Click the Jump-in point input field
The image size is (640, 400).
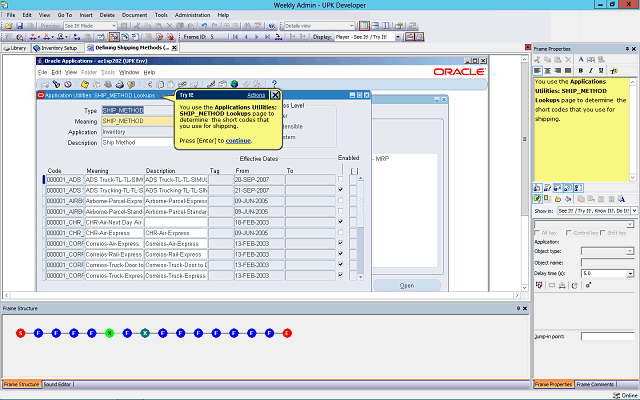coord(608,336)
